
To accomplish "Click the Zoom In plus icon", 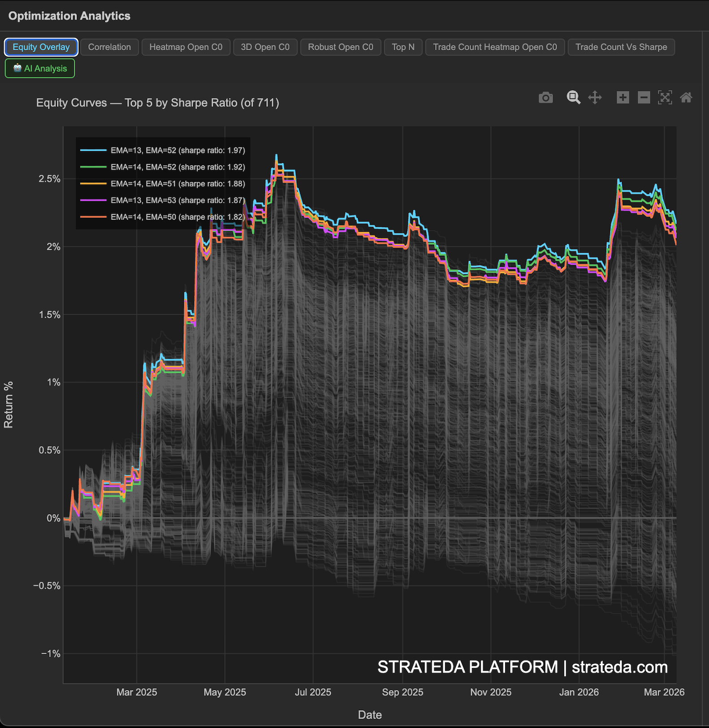I will (623, 97).
